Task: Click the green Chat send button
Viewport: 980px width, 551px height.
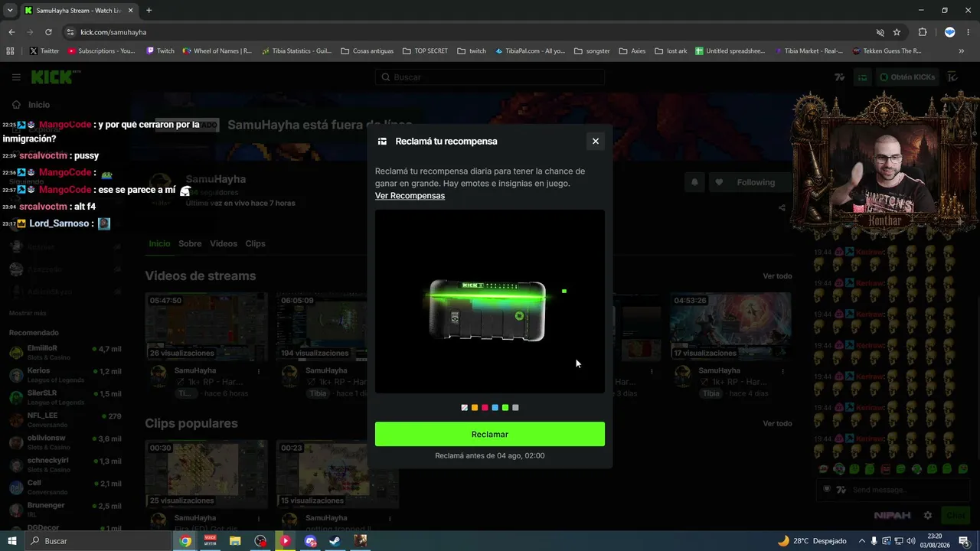Action: pos(955,516)
